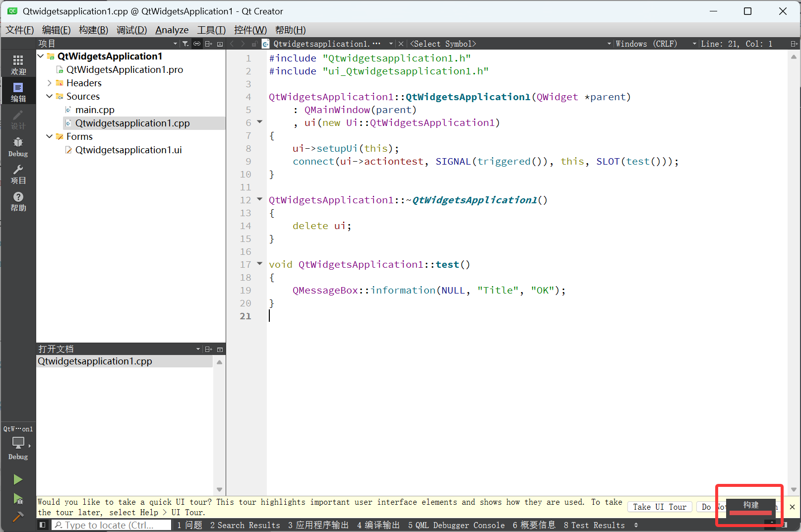The image size is (801, 532).
Task: Show the 5 QML Debugger Console pane
Action: (x=456, y=525)
